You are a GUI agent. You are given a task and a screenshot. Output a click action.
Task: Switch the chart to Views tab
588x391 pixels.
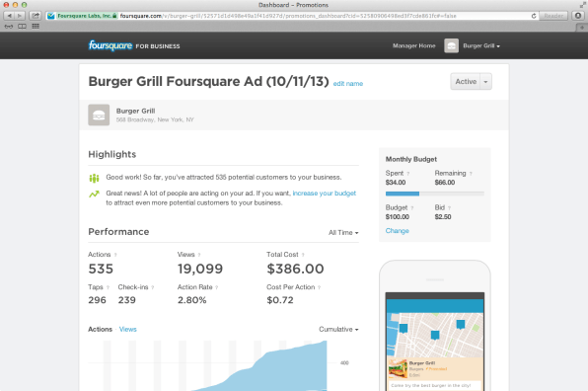point(128,329)
